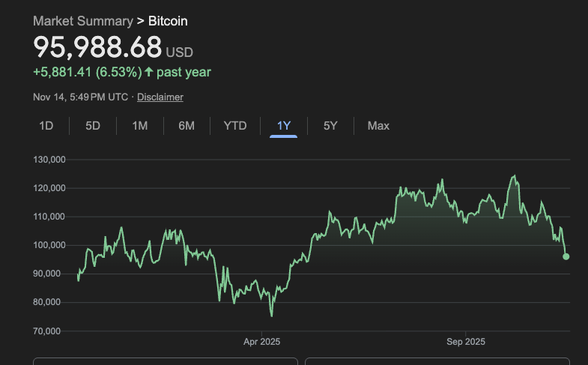This screenshot has width=588, height=365.
Task: Open the Disclaimer link
Action: pos(160,97)
